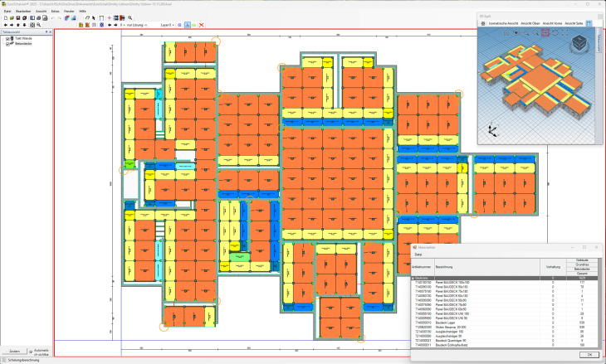Open the Extras menu
Screen dimensions: 606x364
(x=55, y=12)
